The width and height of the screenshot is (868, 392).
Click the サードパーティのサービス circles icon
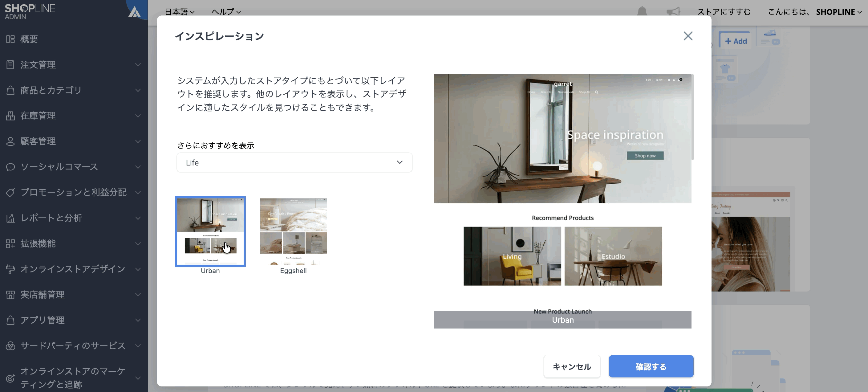tap(10, 346)
